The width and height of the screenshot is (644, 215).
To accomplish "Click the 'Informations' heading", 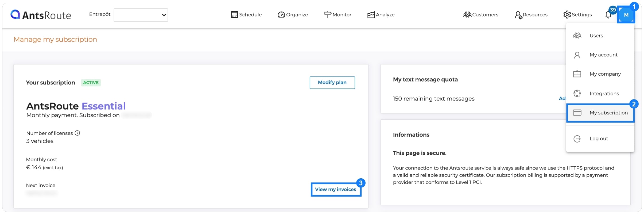I will point(411,135).
